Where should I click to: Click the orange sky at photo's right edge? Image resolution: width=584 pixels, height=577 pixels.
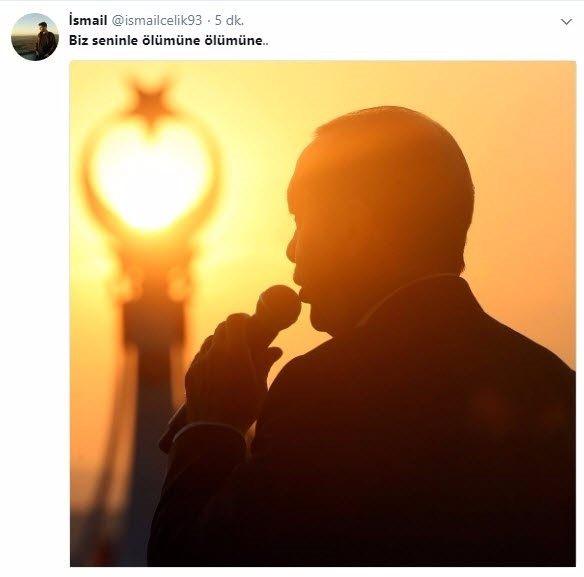coord(536,186)
